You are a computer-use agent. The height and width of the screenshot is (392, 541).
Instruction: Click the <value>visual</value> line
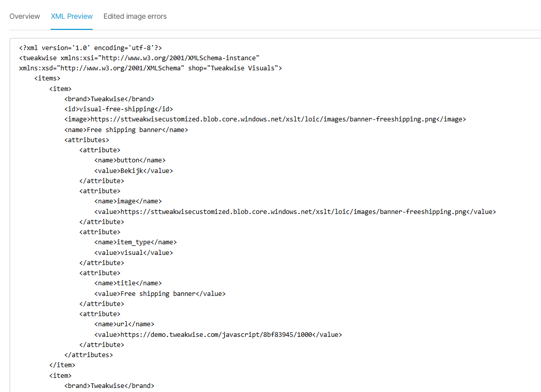click(134, 253)
